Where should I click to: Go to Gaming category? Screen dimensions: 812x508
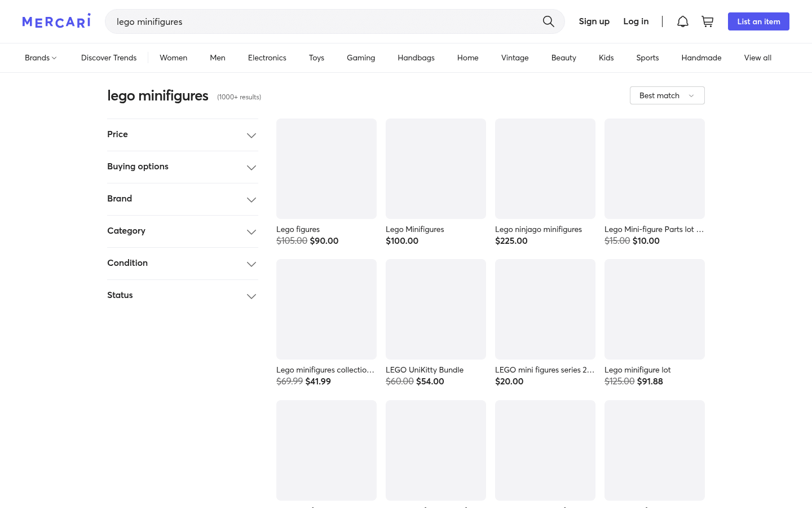click(x=361, y=58)
